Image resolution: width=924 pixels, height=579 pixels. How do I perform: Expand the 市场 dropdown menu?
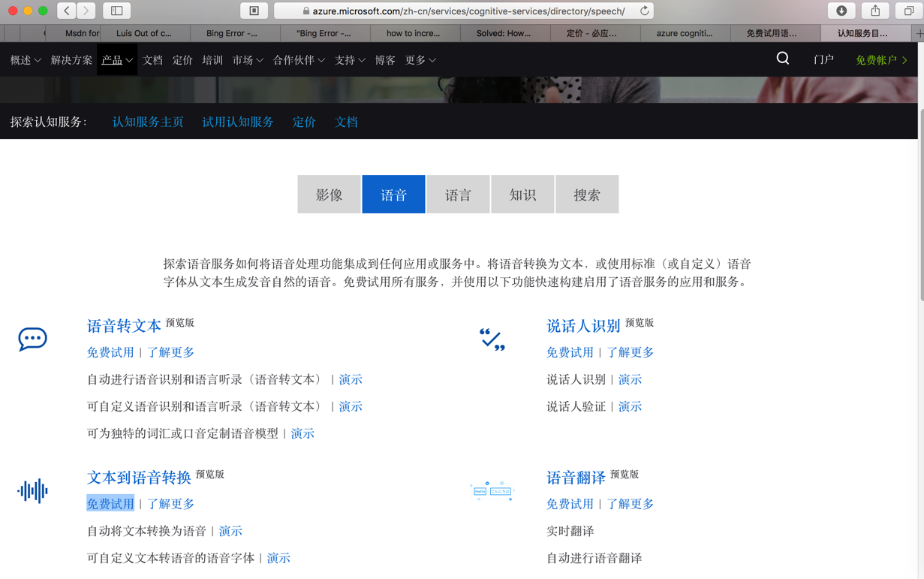pyautogui.click(x=248, y=60)
